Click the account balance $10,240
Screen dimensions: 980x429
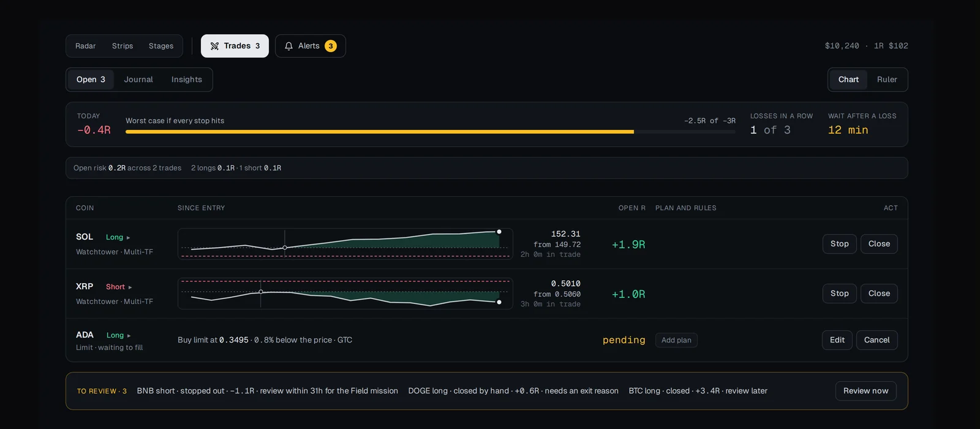[842, 46]
